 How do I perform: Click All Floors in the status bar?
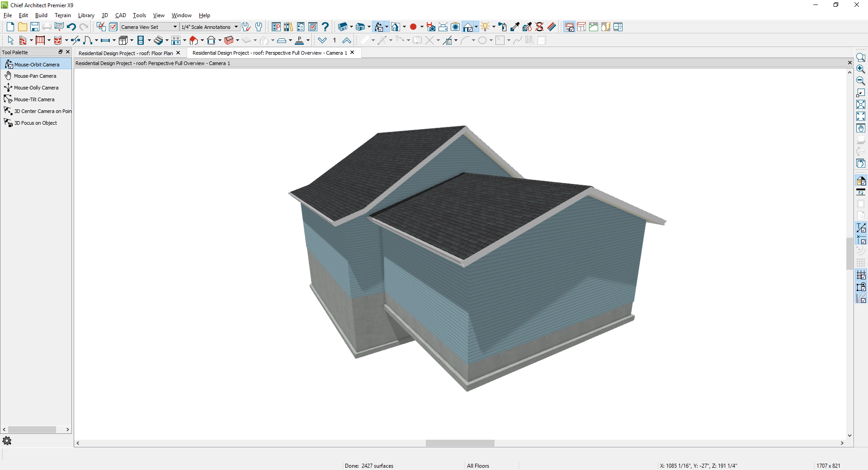(478, 465)
